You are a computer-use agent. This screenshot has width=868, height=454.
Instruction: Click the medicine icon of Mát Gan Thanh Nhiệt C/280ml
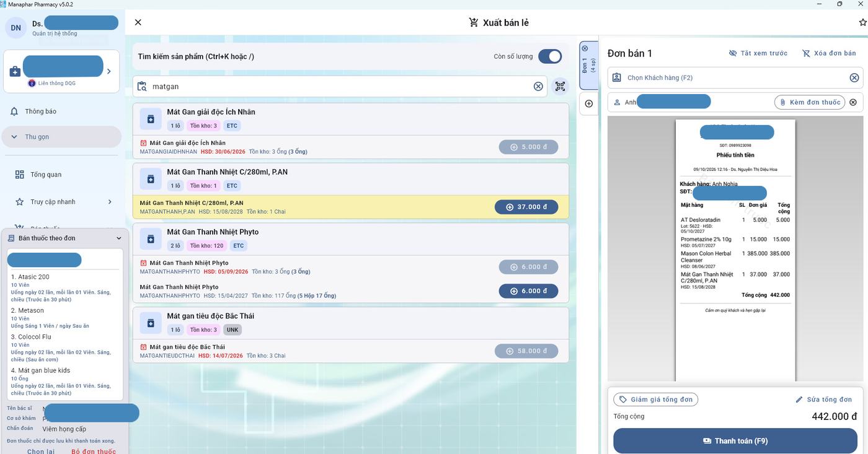151,179
